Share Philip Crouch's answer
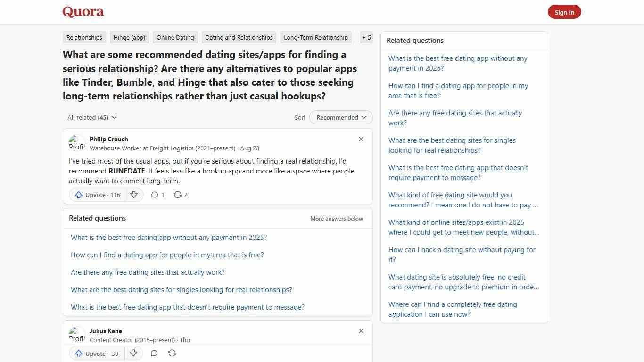Screen dimensions: 644x362 pos(180,194)
